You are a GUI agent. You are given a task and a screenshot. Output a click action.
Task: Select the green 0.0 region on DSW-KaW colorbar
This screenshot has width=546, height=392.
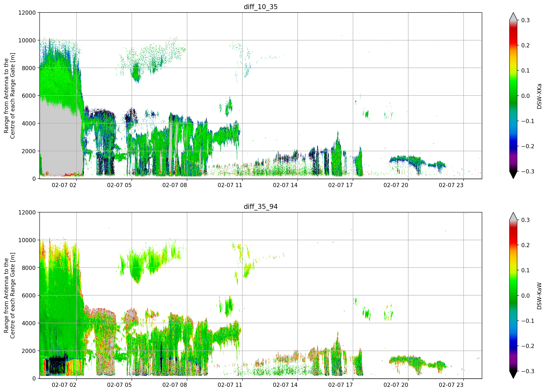[x=513, y=295]
